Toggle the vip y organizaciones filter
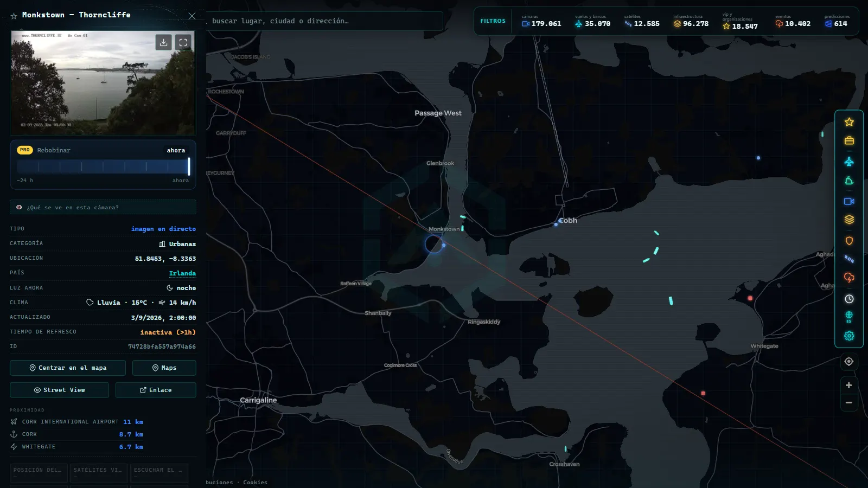This screenshot has height=488, width=868. click(x=741, y=21)
